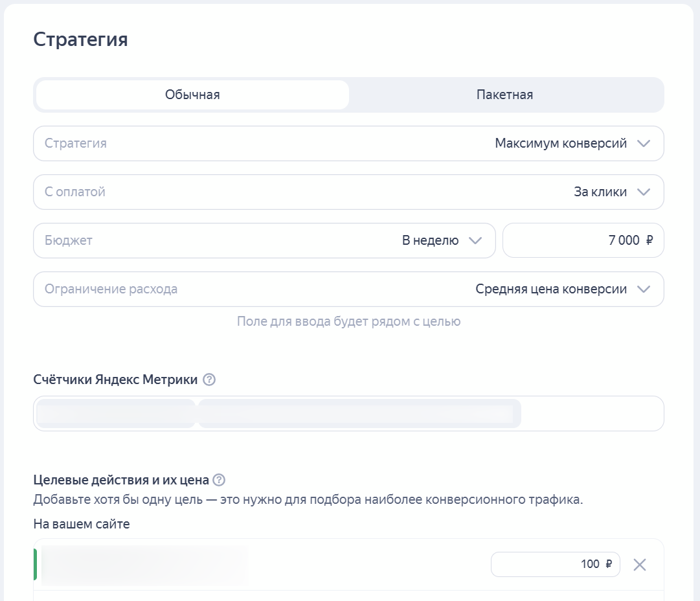Focus the 7 000 ₽ budget input
The height and width of the screenshot is (601, 700).
tap(583, 241)
